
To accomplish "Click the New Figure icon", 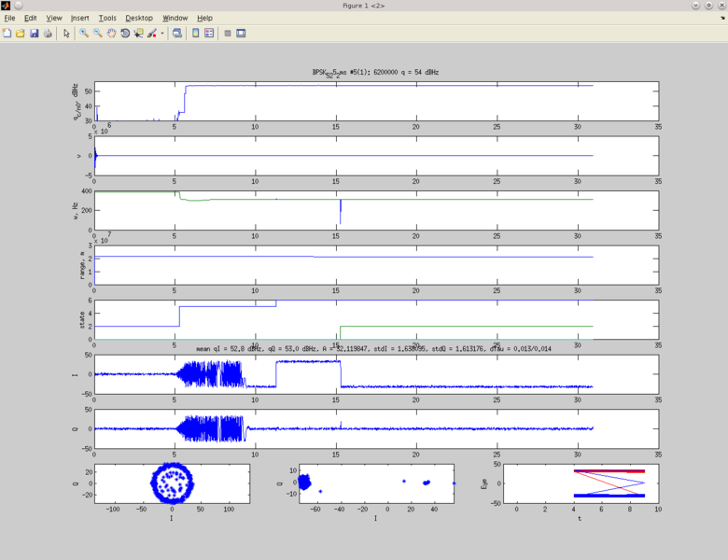I will tap(7, 34).
